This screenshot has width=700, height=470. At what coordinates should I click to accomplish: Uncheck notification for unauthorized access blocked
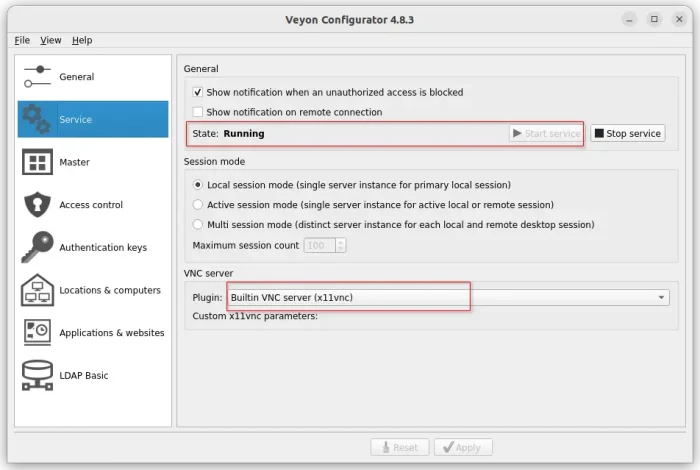[198, 92]
